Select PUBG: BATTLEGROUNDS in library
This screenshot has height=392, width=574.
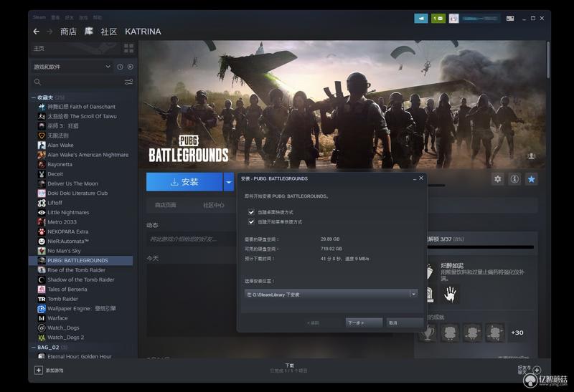81,260
